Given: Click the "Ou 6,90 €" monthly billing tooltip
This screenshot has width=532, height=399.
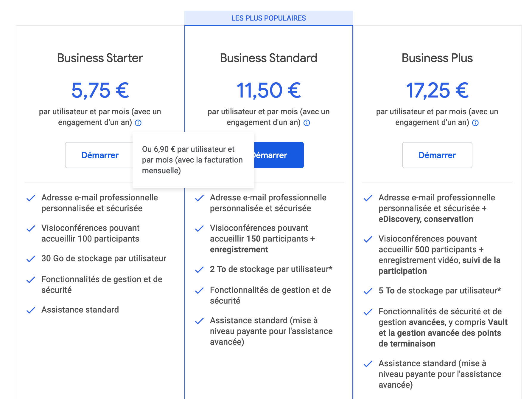Looking at the screenshot, I should click(x=193, y=160).
